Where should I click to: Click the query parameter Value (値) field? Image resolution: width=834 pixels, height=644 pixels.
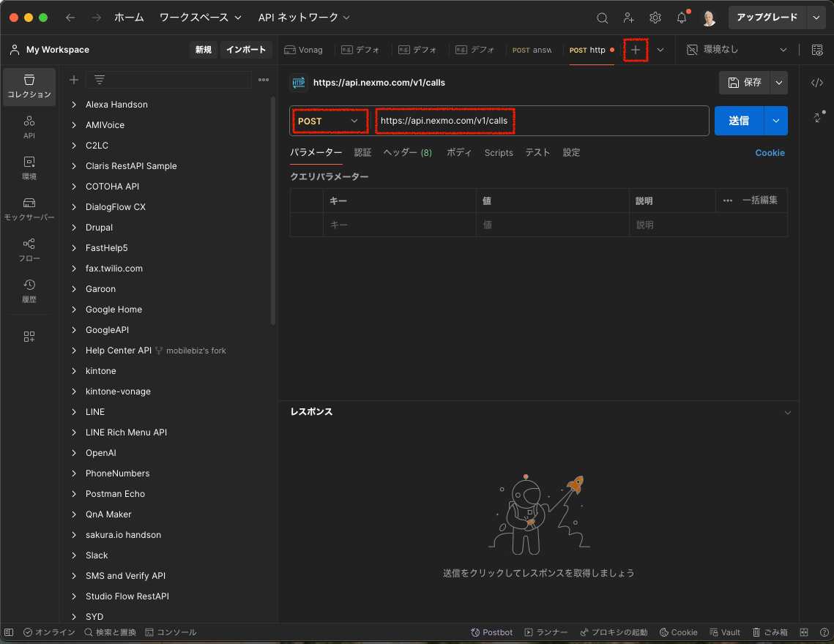552,225
